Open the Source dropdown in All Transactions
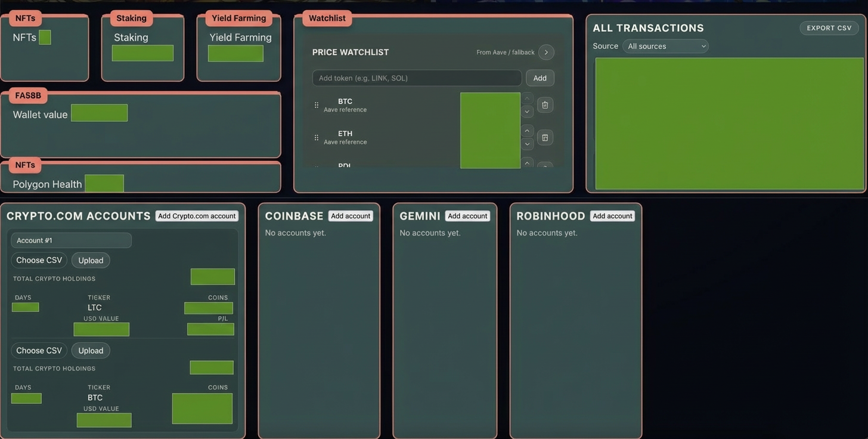Image resolution: width=868 pixels, height=439 pixels. coord(665,47)
